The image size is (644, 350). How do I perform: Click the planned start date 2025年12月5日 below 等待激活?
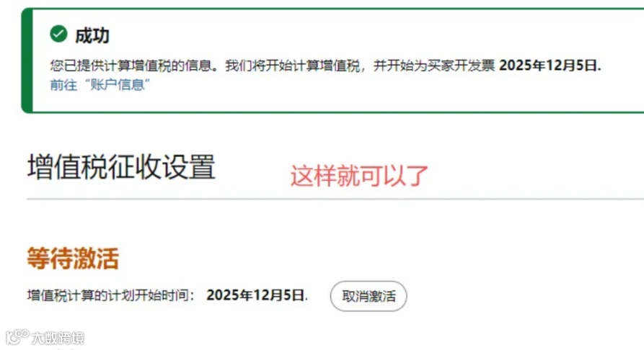tap(257, 295)
